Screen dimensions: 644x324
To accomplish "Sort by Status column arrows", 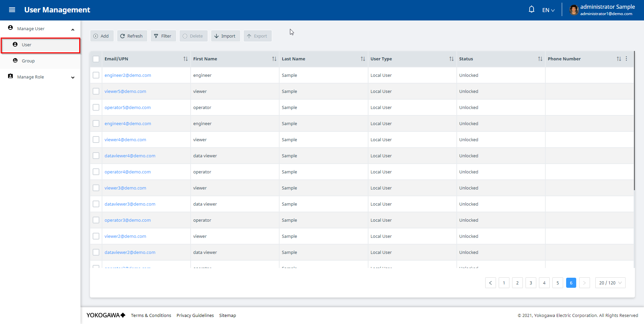I will pyautogui.click(x=540, y=59).
